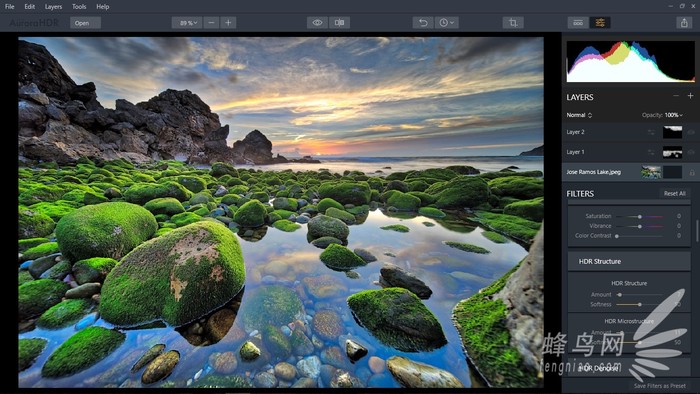700x394 pixels.
Task: Open the history clock dropdown
Action: 446,23
